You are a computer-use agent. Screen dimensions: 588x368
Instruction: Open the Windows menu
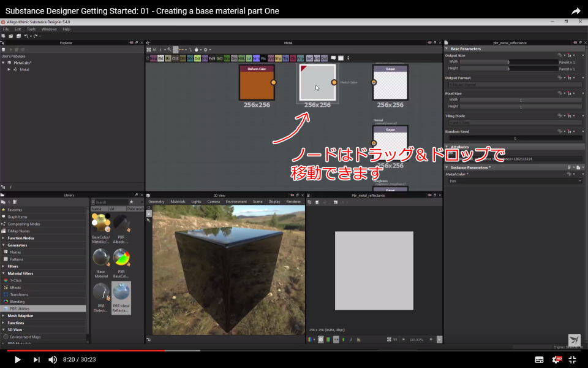pos(49,29)
